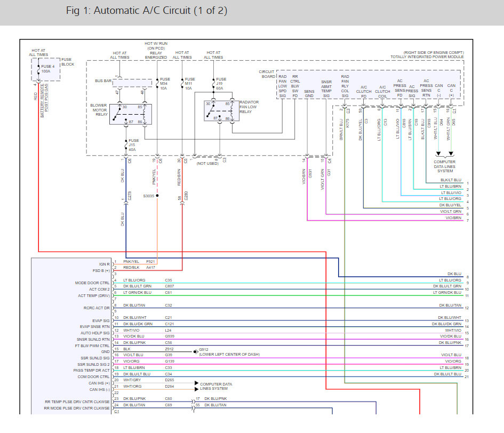Screen dimensions: 504x433
Task: Select the '(NOT USED)' connector note
Action: [207, 163]
